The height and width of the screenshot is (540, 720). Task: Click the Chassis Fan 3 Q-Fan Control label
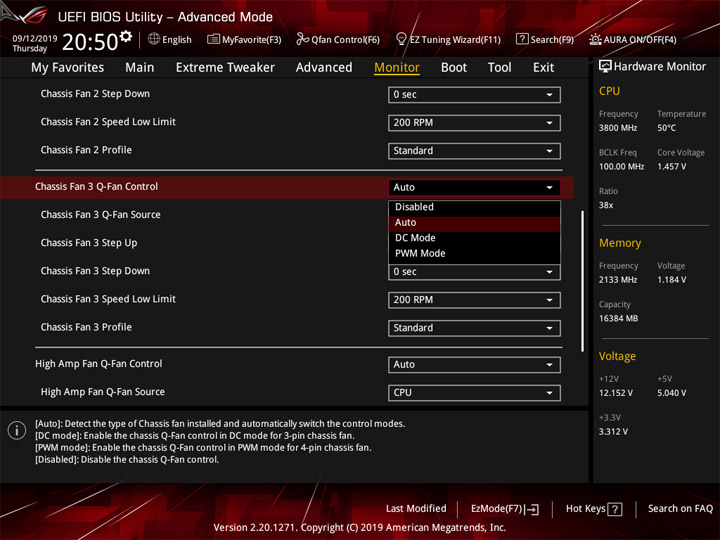(96, 187)
